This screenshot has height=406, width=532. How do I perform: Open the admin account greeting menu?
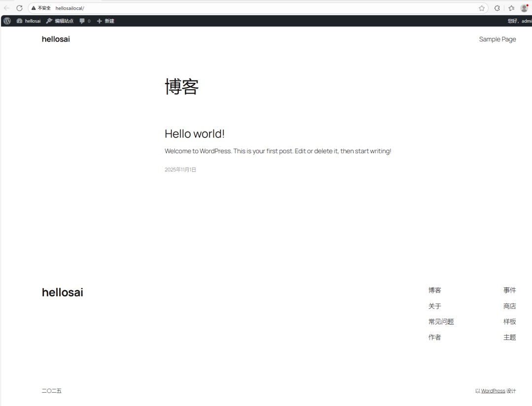tap(519, 21)
